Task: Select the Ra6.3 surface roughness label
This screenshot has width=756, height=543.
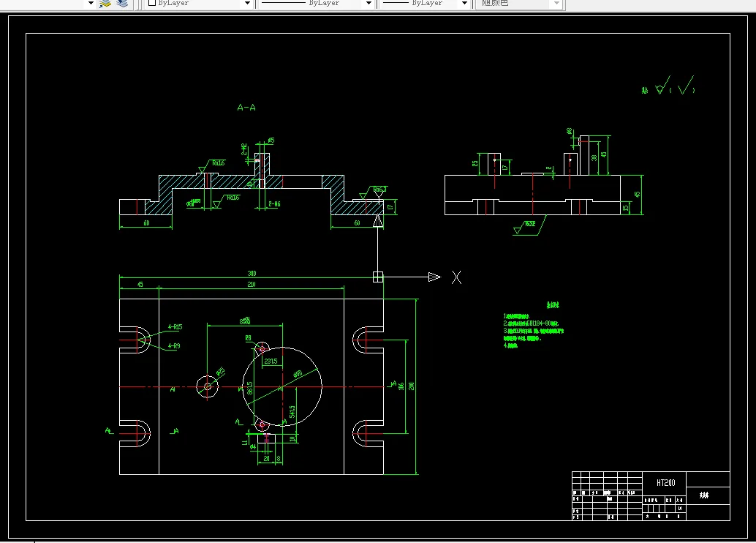Action: pyautogui.click(x=380, y=190)
